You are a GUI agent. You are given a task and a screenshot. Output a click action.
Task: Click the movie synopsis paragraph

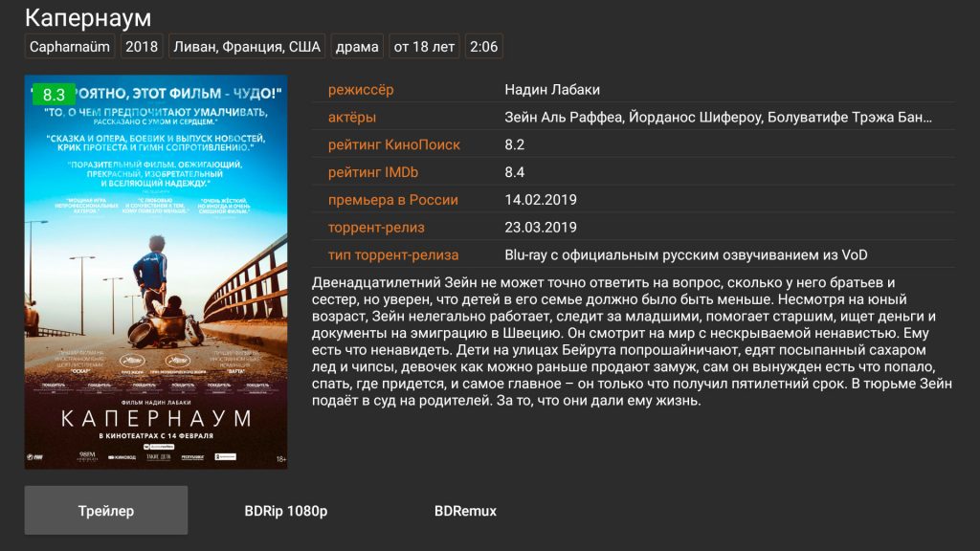point(632,342)
